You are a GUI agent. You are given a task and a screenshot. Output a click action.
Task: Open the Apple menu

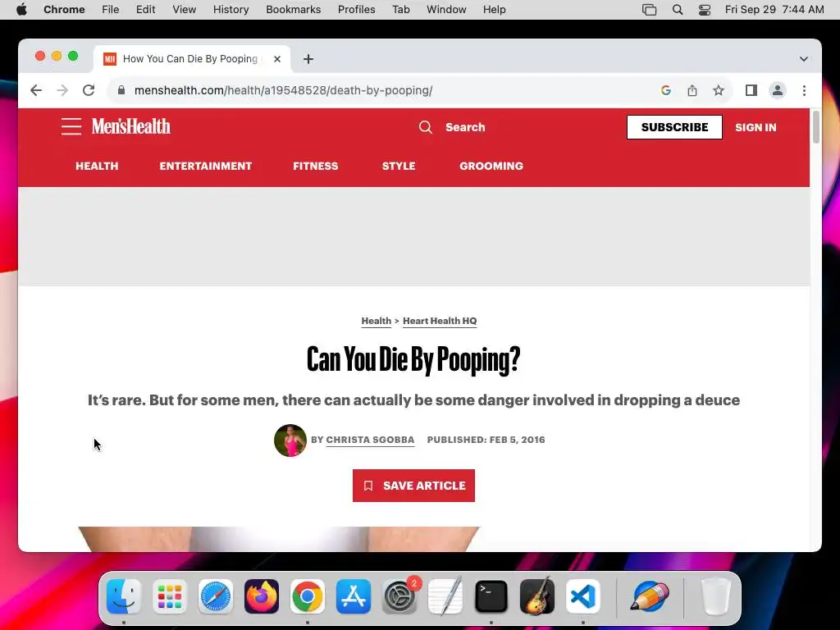click(21, 10)
